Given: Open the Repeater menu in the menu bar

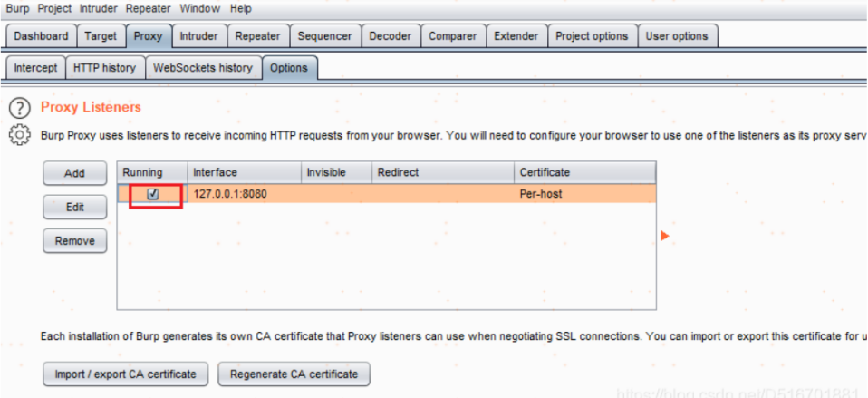Looking at the screenshot, I should point(148,9).
